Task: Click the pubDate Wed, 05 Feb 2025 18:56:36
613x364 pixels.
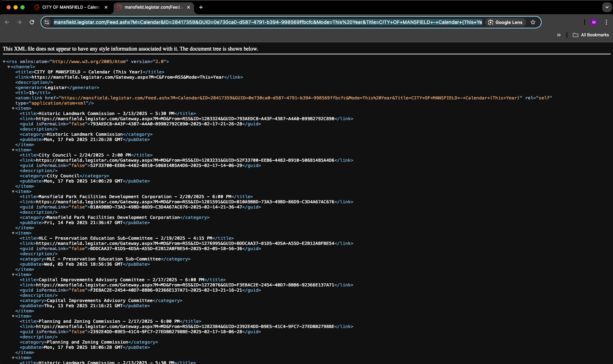Action: coord(83,264)
